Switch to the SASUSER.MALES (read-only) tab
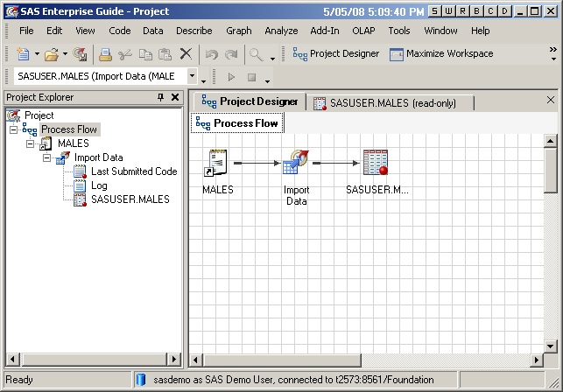This screenshot has width=563, height=392. click(x=391, y=102)
